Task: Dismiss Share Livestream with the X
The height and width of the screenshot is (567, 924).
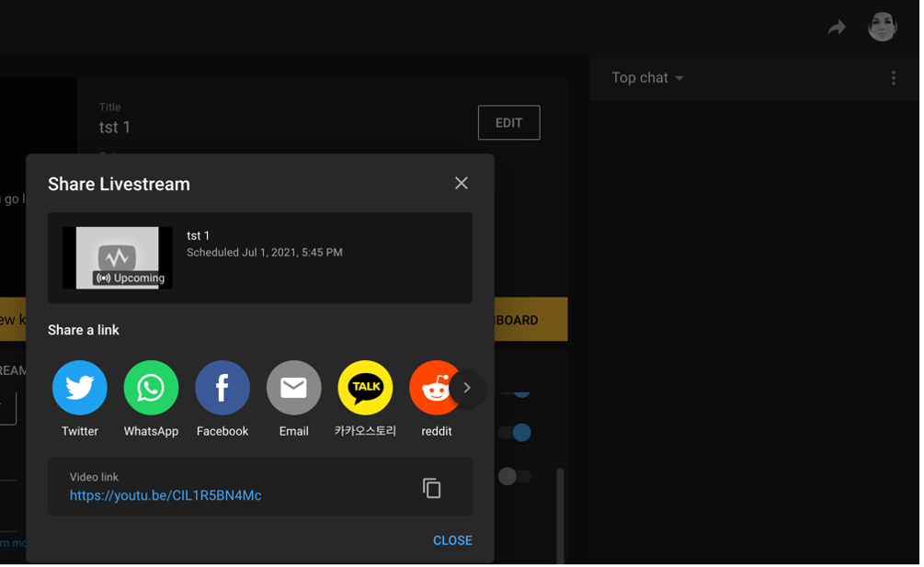Action: (x=462, y=184)
